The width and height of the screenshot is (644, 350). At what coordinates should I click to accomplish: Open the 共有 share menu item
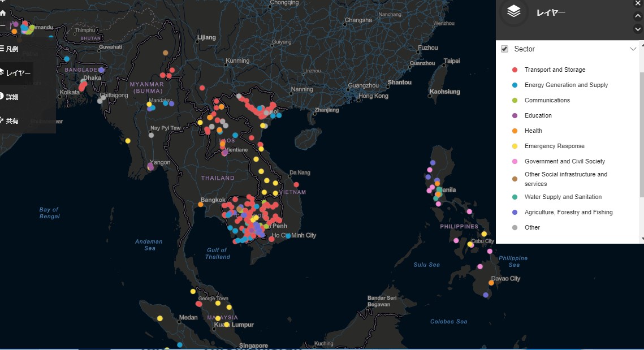click(9, 121)
